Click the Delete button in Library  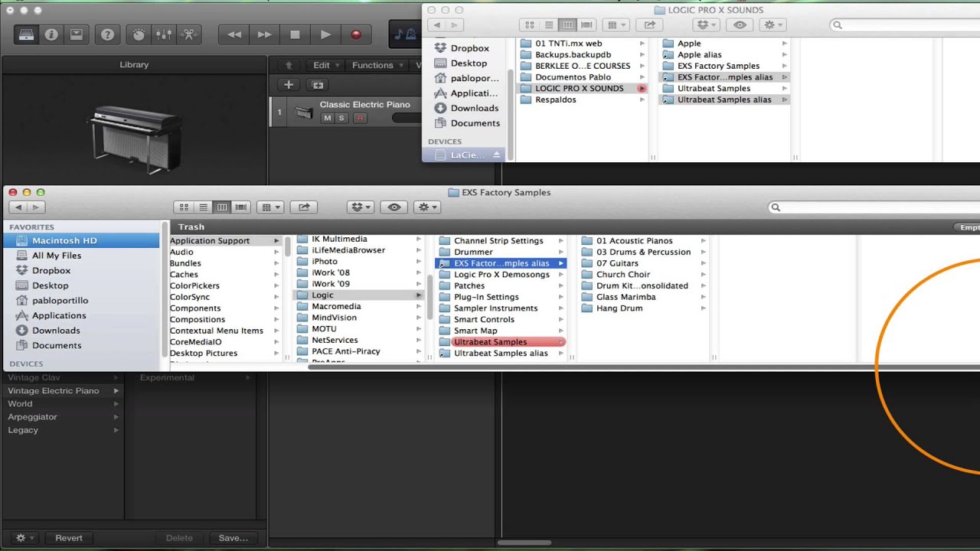point(179,538)
